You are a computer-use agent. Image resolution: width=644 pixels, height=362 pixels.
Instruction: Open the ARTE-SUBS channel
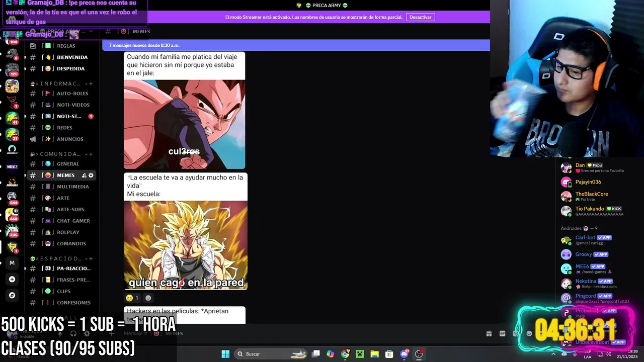[x=61, y=210]
